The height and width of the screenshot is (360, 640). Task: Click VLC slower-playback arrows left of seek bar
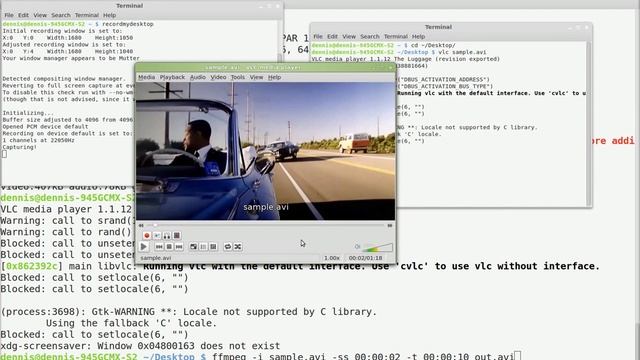[x=141, y=225]
